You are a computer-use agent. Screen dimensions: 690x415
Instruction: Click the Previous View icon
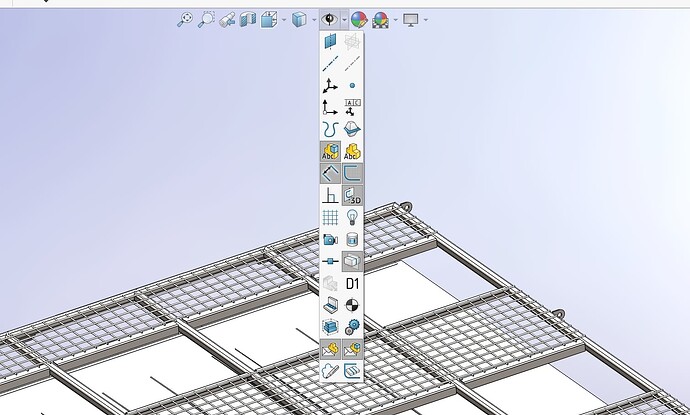click(228, 19)
